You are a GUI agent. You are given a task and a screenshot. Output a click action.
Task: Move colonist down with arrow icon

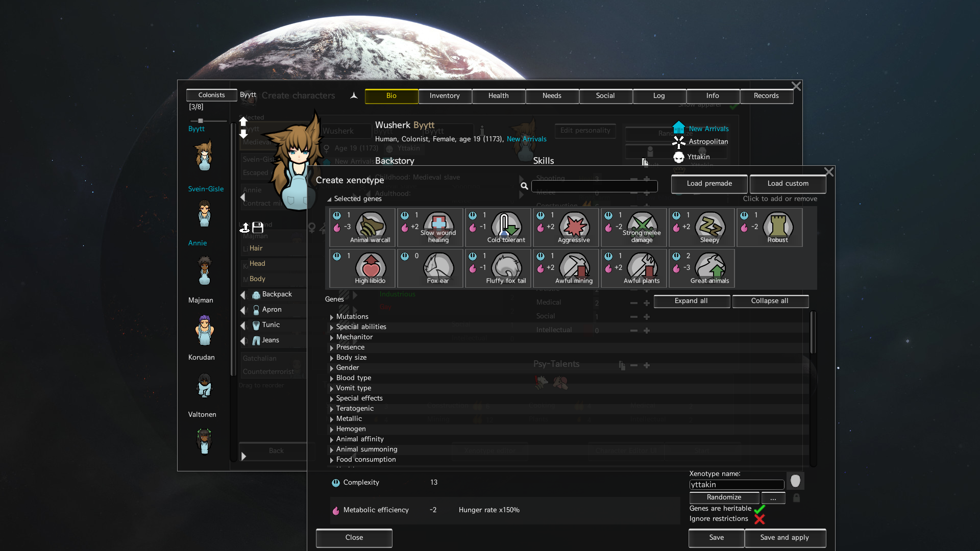[243, 134]
